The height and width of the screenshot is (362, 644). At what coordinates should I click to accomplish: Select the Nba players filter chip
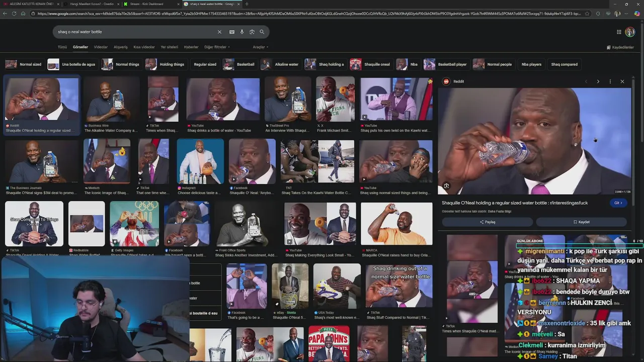coord(531,64)
